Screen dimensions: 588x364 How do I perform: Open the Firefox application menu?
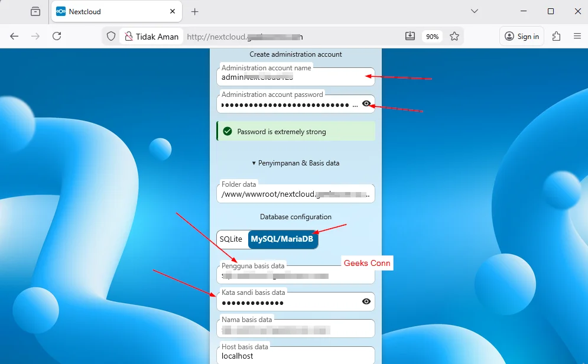tap(577, 36)
